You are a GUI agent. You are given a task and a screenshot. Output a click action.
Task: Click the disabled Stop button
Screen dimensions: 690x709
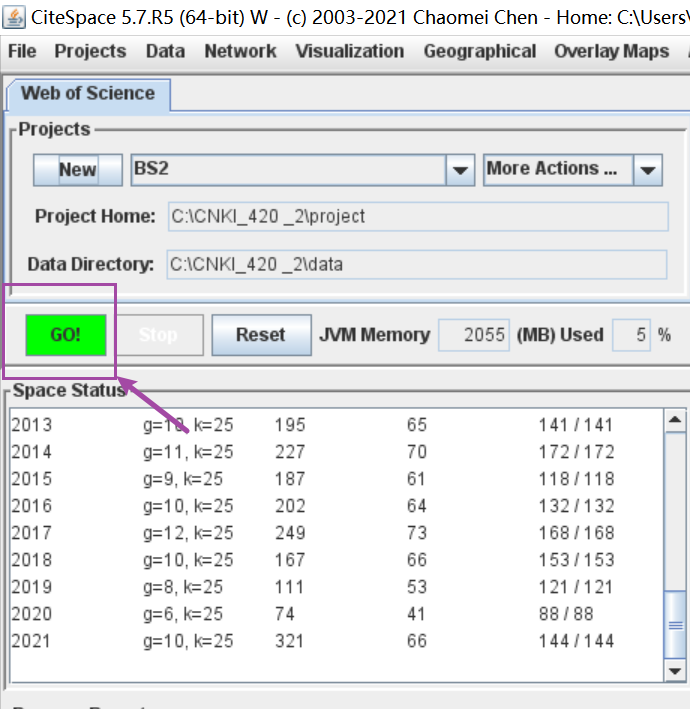(159, 335)
